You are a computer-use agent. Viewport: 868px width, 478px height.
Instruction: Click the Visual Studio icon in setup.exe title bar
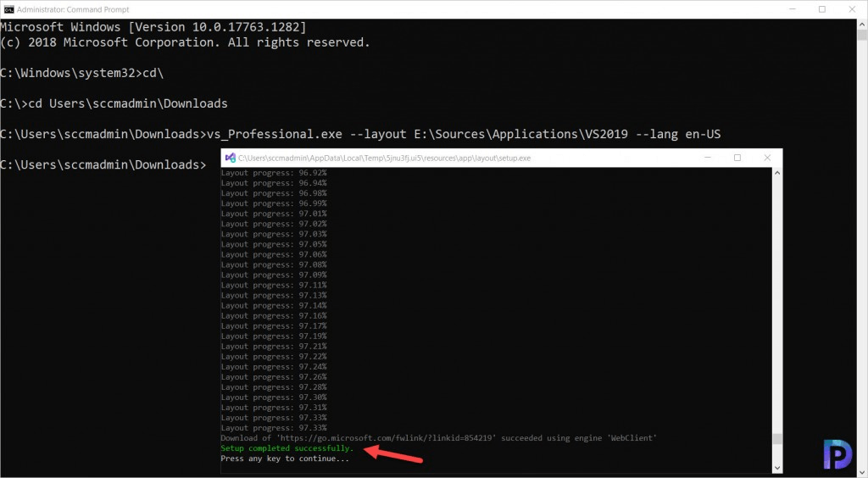[231, 158]
